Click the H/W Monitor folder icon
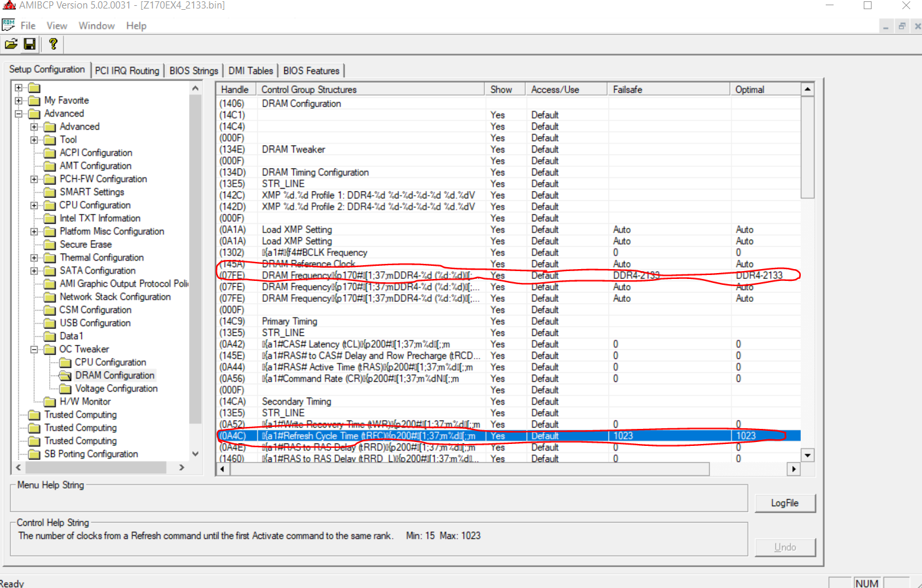Image resolution: width=922 pixels, height=588 pixels. pyautogui.click(x=50, y=402)
